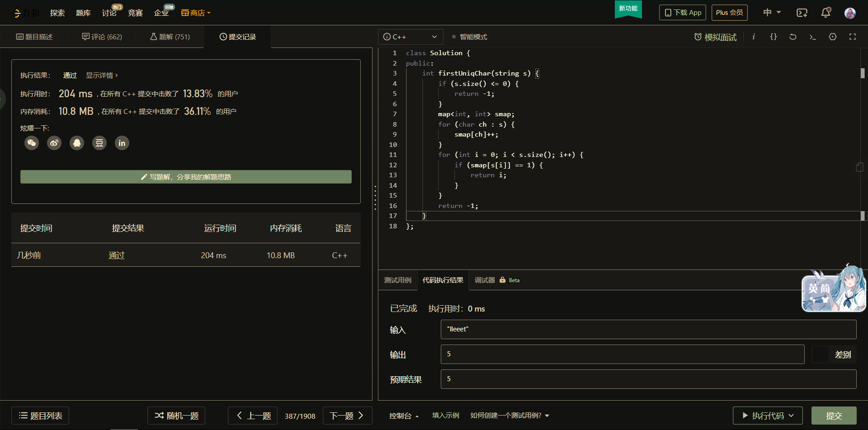Open editor settings gear
The height and width of the screenshot is (430, 868).
tap(833, 37)
